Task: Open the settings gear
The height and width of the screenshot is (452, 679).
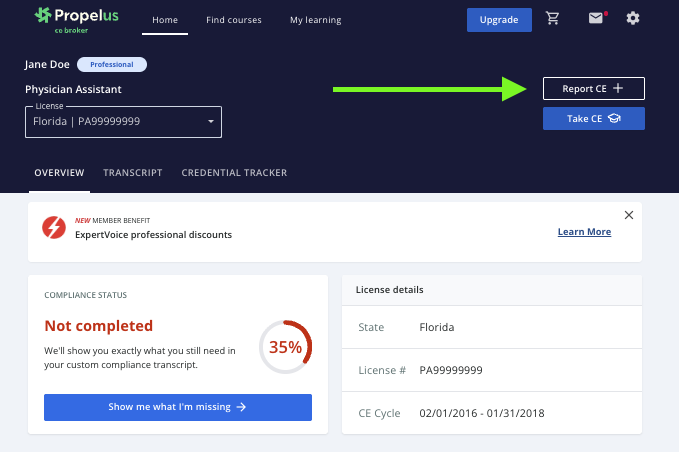Action: [632, 19]
